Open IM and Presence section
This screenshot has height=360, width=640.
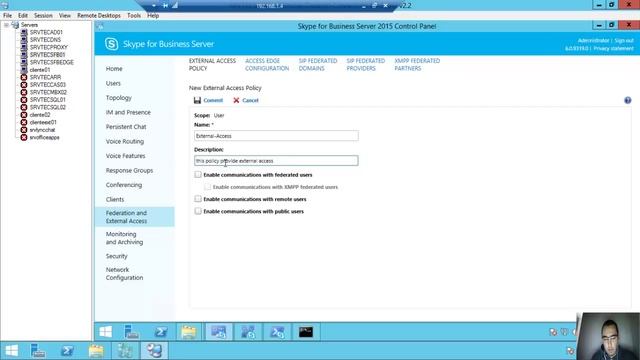coord(128,112)
